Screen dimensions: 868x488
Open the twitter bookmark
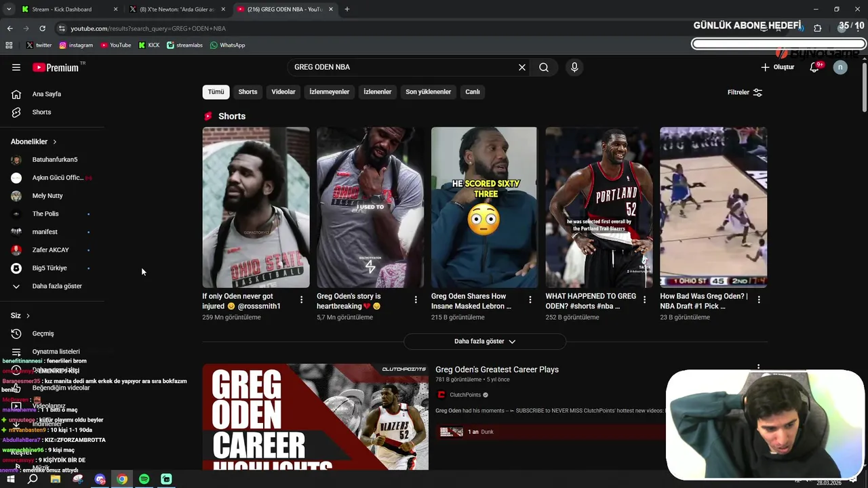(39, 45)
